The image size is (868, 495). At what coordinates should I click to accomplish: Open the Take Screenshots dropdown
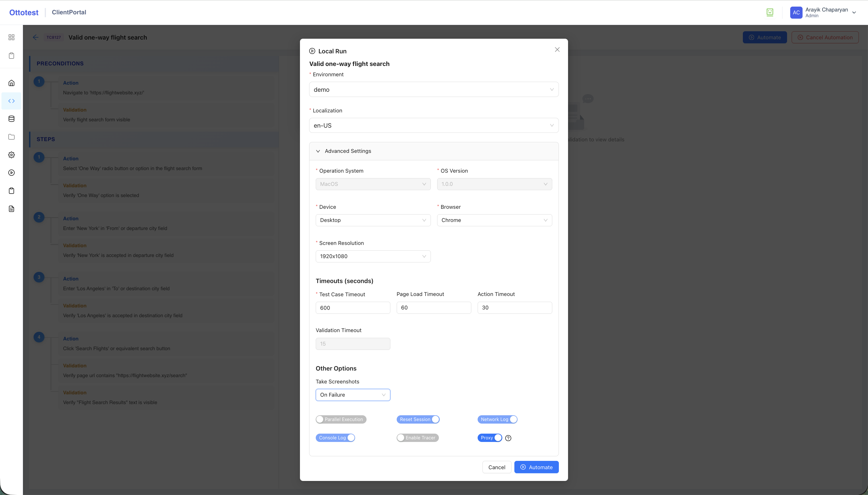click(x=352, y=395)
